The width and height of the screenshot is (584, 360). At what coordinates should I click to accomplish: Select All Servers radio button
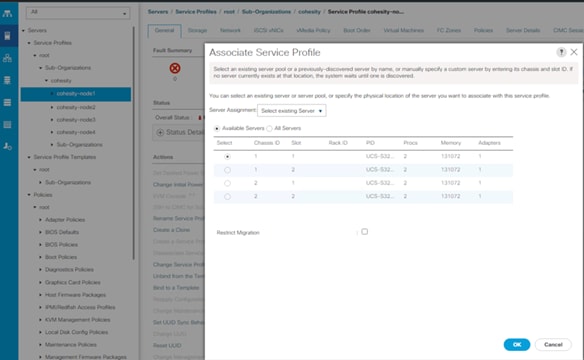tap(269, 128)
